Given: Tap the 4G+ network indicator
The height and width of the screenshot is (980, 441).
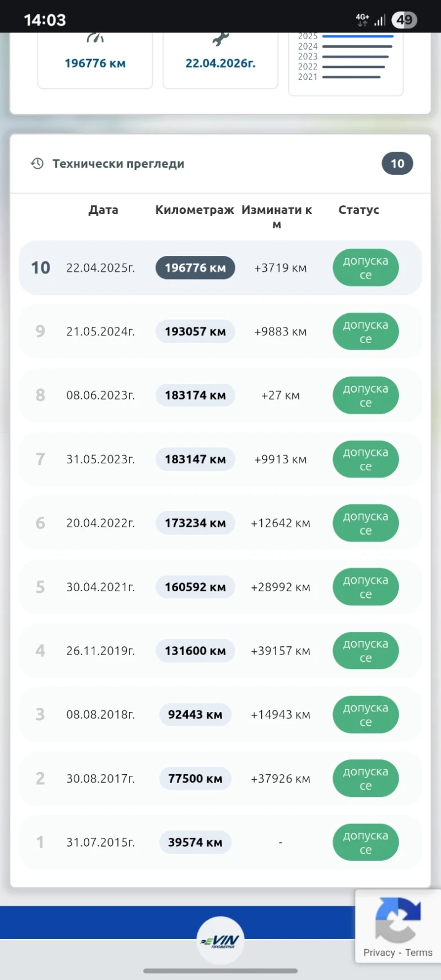Looking at the screenshot, I should 362,20.
